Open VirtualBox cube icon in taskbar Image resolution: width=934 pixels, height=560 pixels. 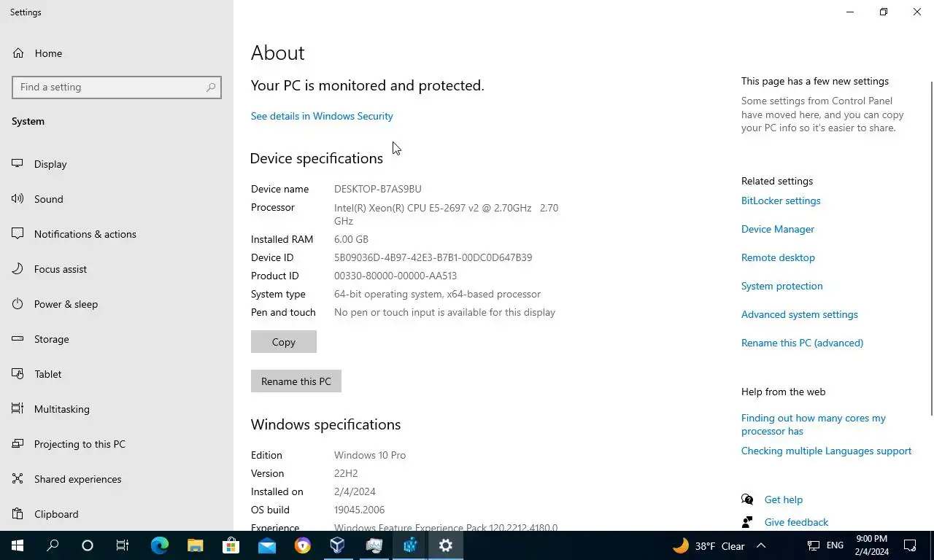(338, 545)
